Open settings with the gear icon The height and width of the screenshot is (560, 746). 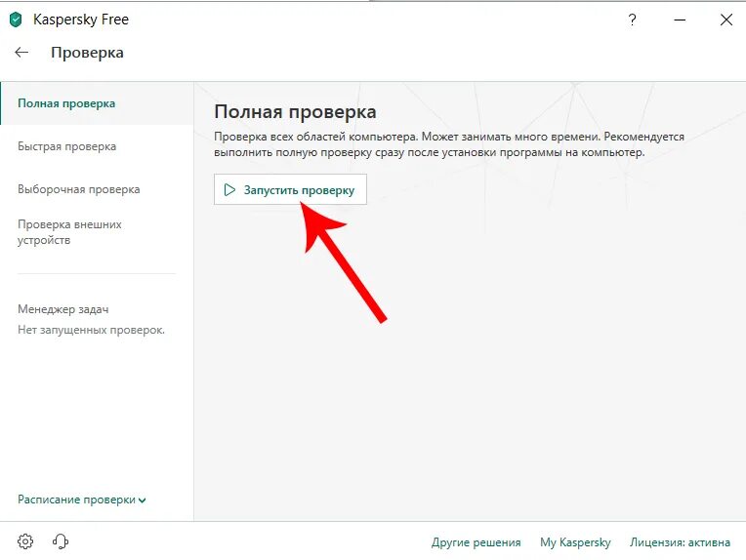pos(25,541)
